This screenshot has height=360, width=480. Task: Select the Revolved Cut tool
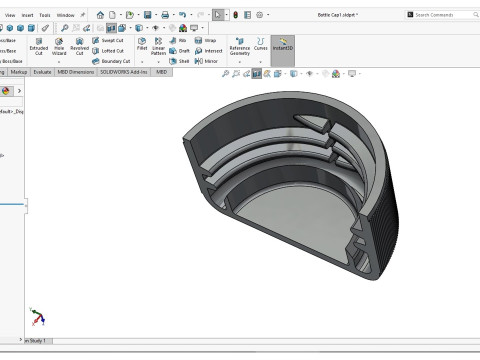tap(79, 46)
